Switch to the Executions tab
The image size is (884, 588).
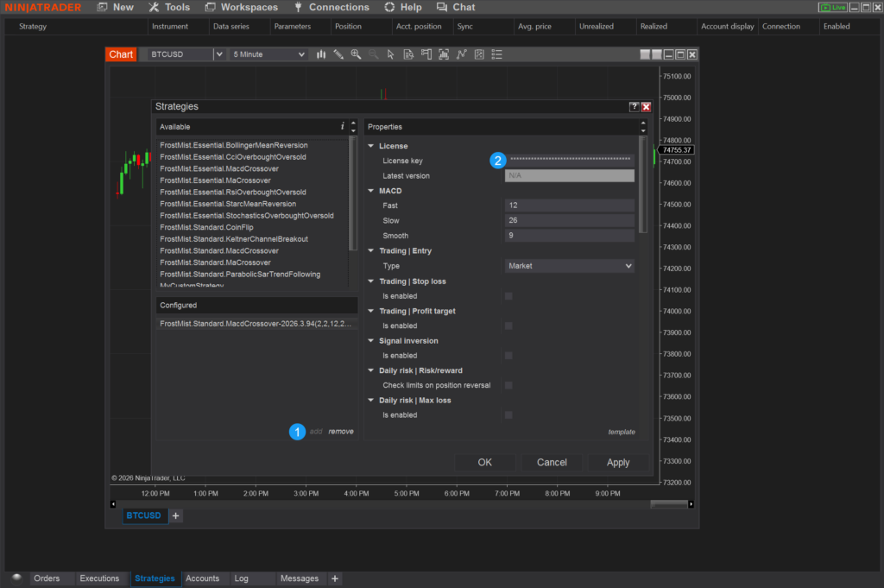99,579
